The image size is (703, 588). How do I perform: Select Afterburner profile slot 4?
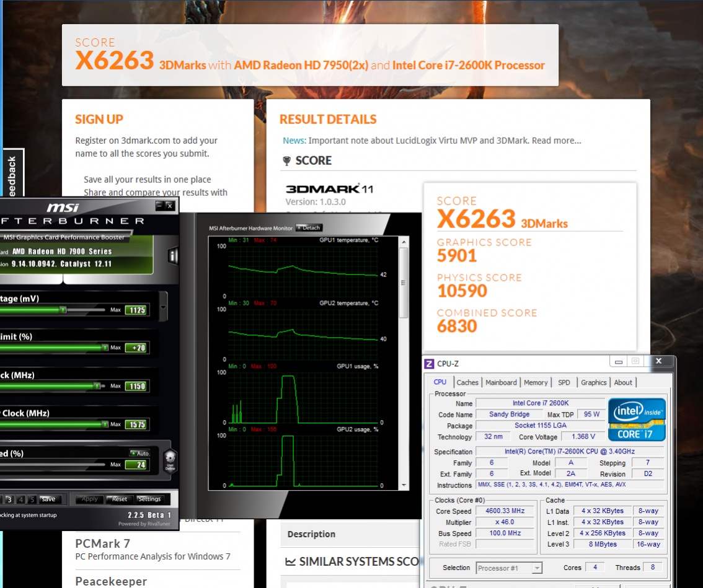20,499
